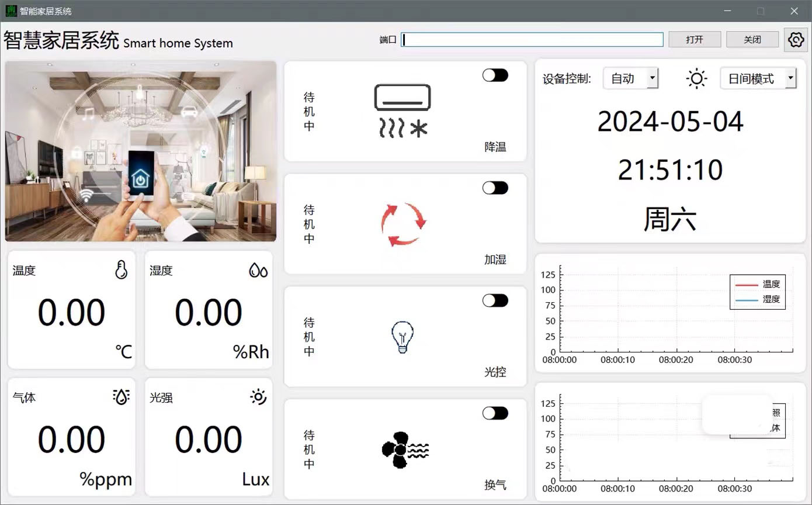
Task: Click the date 2024-05-04
Action: point(670,122)
